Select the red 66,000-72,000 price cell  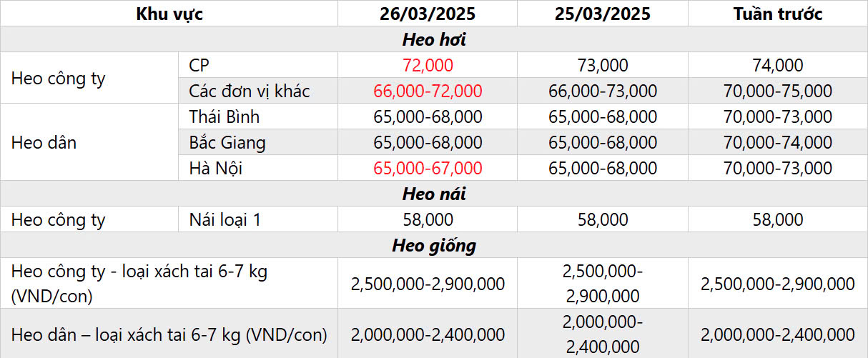tap(428, 91)
